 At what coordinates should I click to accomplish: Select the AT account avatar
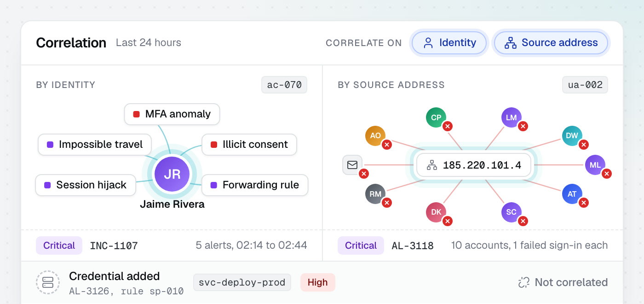tap(572, 194)
